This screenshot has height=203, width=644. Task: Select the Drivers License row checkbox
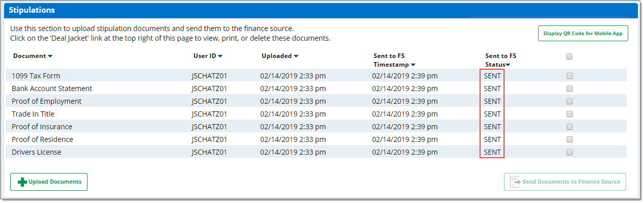pyautogui.click(x=570, y=152)
